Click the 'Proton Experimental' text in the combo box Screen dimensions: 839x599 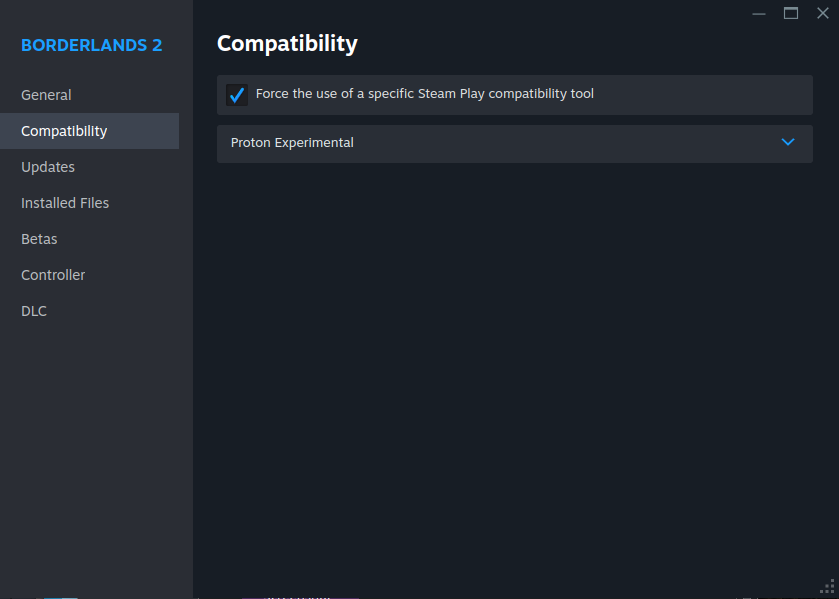coord(292,143)
